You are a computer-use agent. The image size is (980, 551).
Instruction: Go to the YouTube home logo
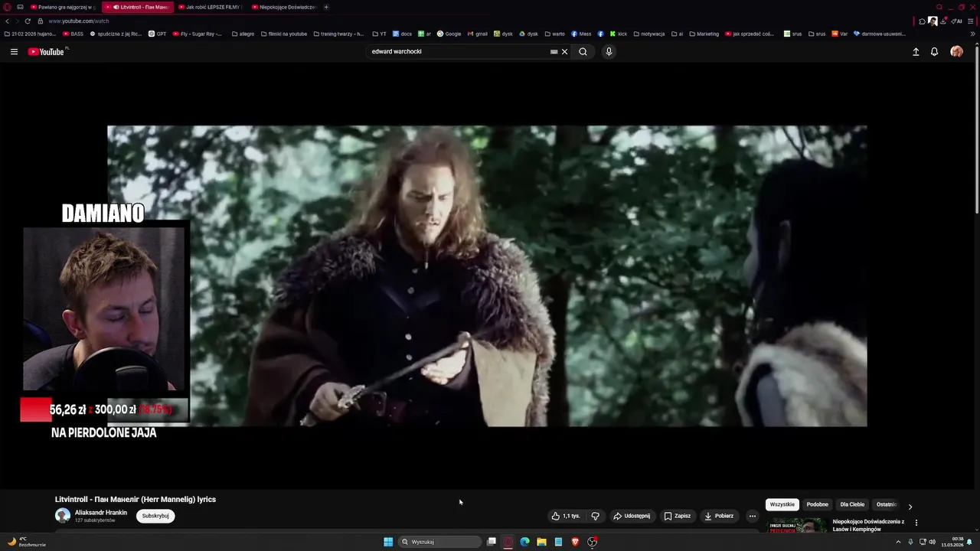pos(46,52)
